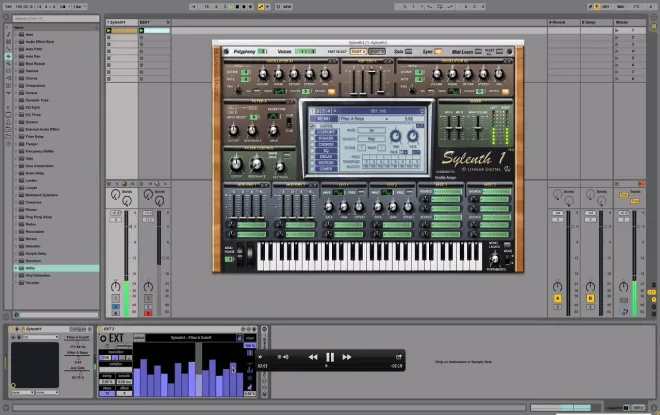Expand the Auto Filter folder in browser
Image resolution: width=660 pixels, height=415 pixels.
[16, 49]
